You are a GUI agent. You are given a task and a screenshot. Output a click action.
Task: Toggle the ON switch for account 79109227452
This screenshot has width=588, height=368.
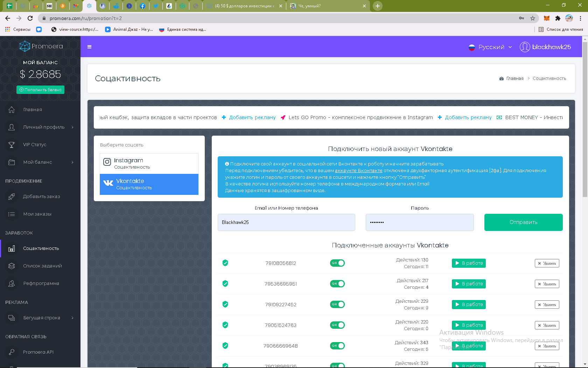click(337, 304)
